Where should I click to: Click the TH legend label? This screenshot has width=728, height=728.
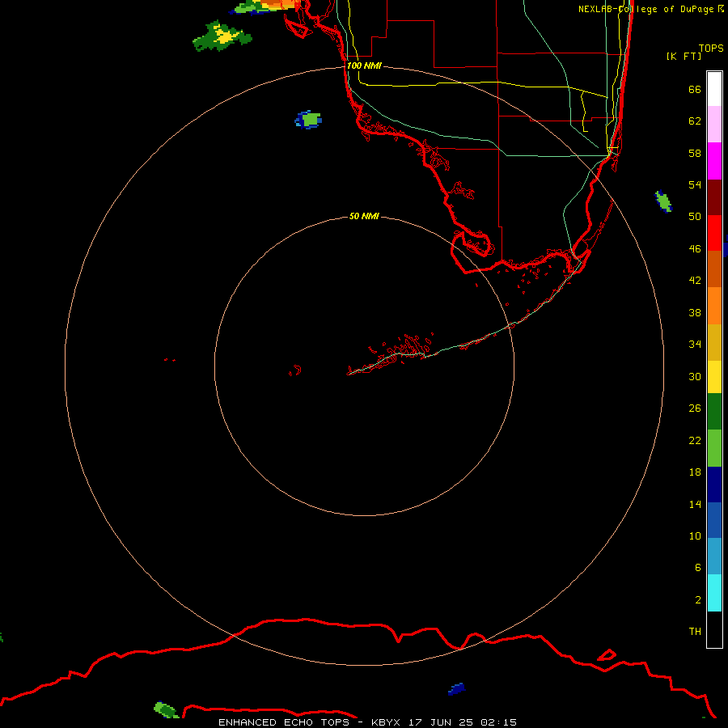(695, 632)
